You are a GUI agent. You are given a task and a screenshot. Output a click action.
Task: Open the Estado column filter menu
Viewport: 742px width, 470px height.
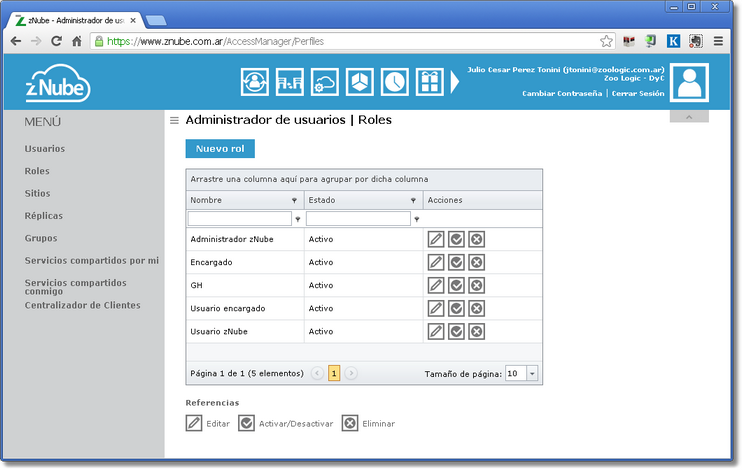412,200
